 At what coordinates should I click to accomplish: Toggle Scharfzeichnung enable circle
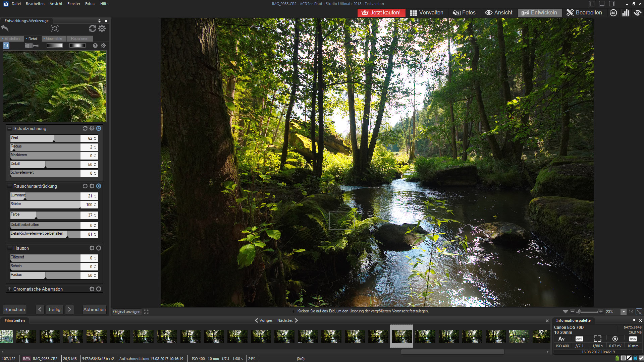(x=99, y=128)
